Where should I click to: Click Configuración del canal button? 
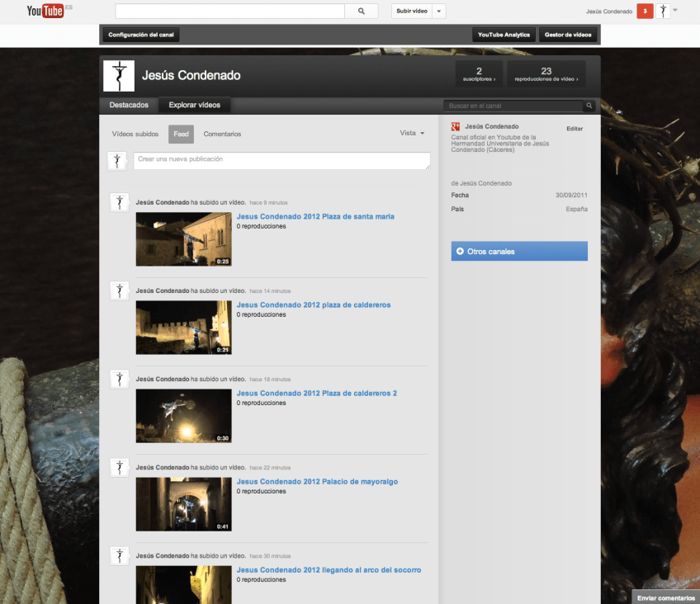pyautogui.click(x=140, y=35)
